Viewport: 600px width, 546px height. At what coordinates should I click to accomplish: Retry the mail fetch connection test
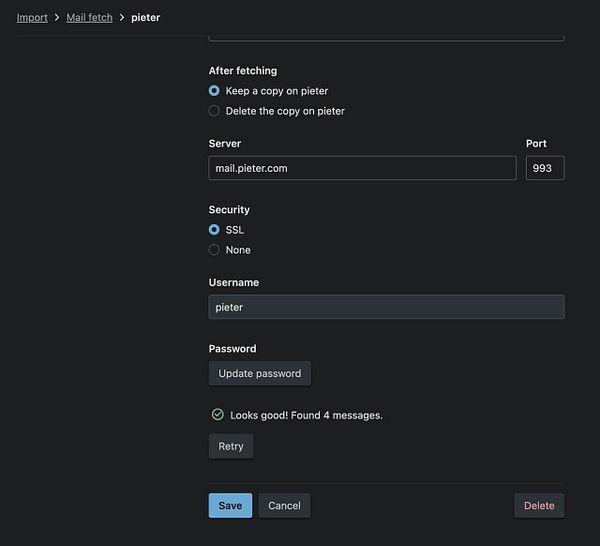231,446
